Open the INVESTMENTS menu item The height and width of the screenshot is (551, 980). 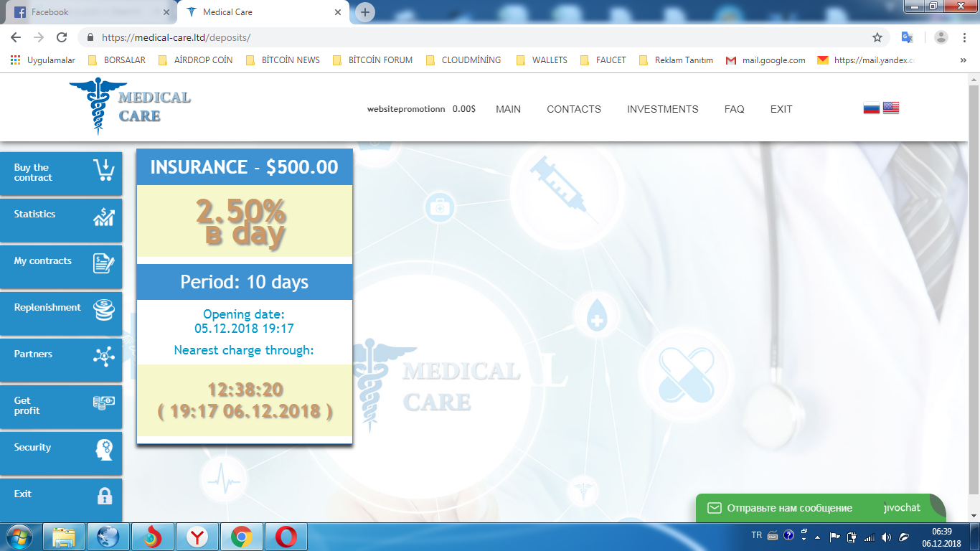tap(663, 109)
